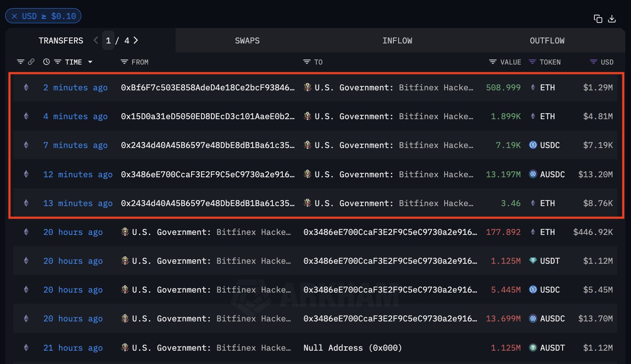
Task: Click the copy icon at top right
Action: [x=598, y=19]
